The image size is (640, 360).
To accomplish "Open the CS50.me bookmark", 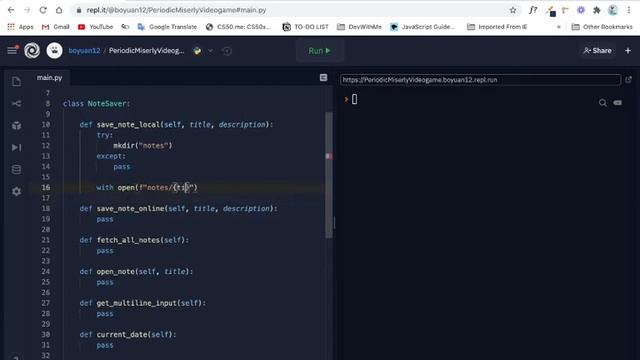I will click(238, 27).
